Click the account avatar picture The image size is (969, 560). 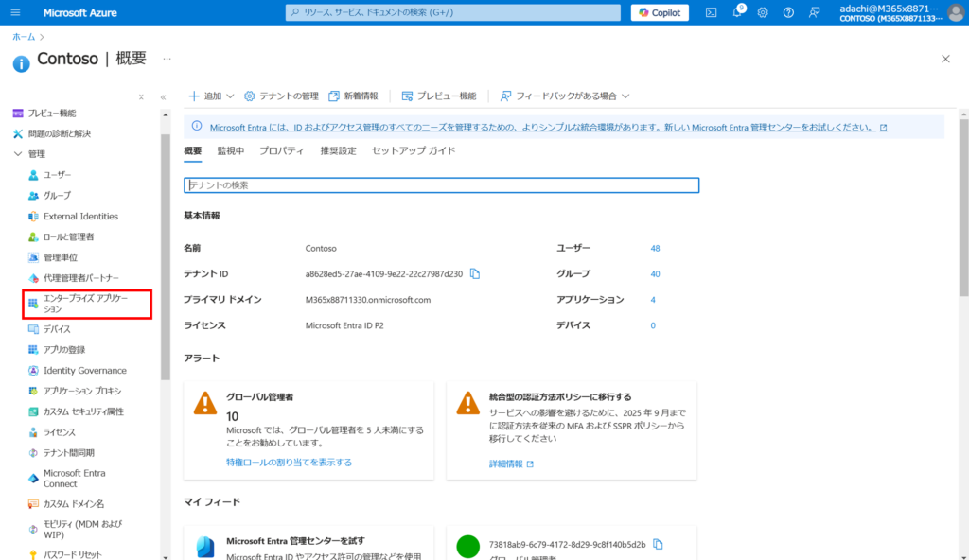coord(957,12)
